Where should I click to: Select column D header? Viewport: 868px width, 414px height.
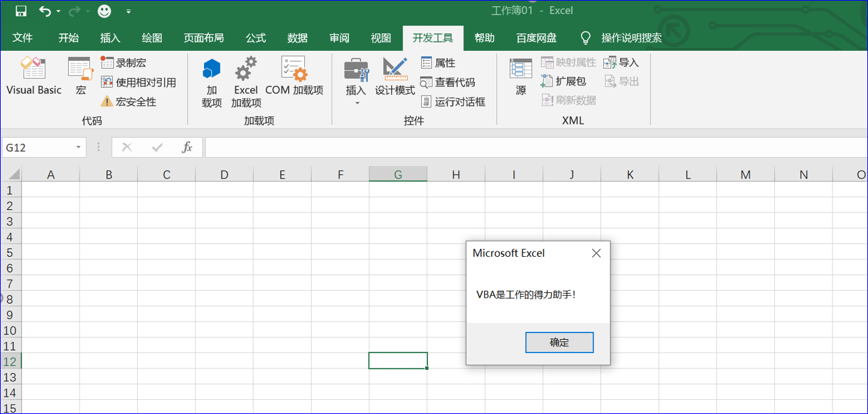point(224,175)
